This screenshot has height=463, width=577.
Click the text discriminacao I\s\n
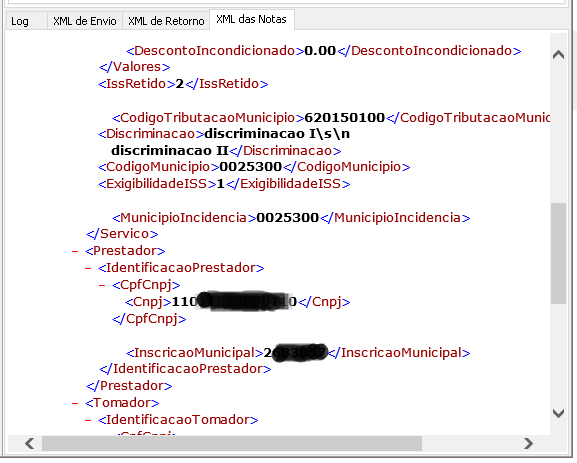(277, 134)
